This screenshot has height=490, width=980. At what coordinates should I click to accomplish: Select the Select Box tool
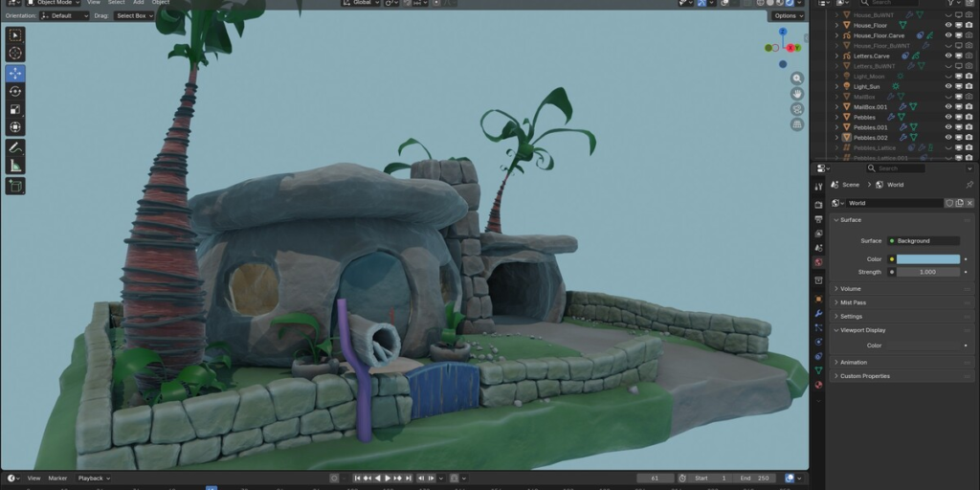(15, 35)
